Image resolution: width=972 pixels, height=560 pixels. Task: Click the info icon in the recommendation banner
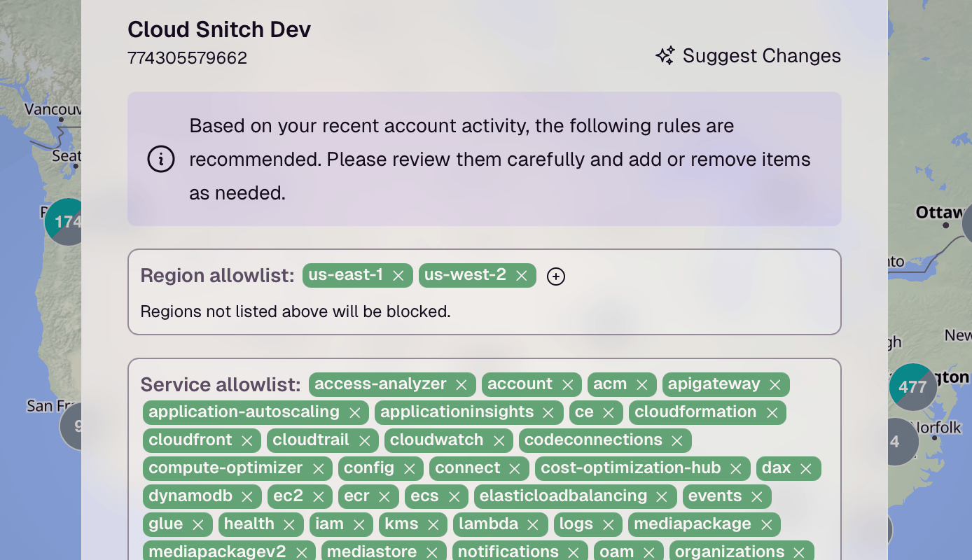[161, 159]
